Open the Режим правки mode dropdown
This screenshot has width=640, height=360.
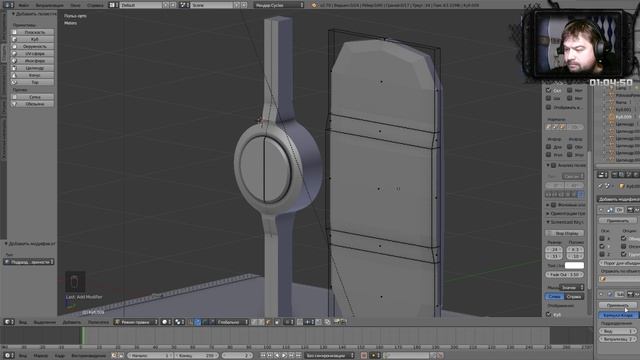pyautogui.click(x=136, y=322)
